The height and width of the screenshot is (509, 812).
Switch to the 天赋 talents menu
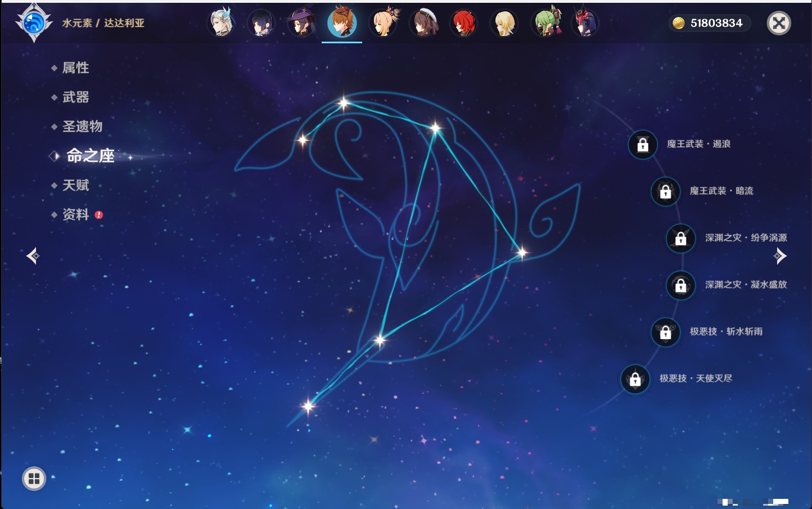75,185
